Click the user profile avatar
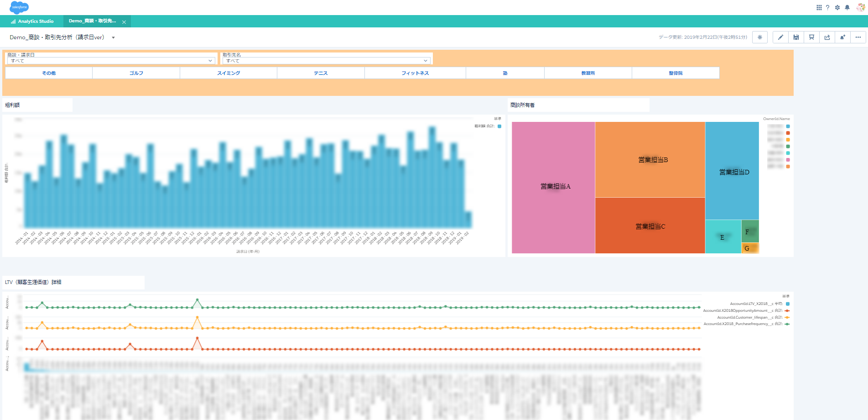This screenshot has width=868, height=420. pos(860,7)
